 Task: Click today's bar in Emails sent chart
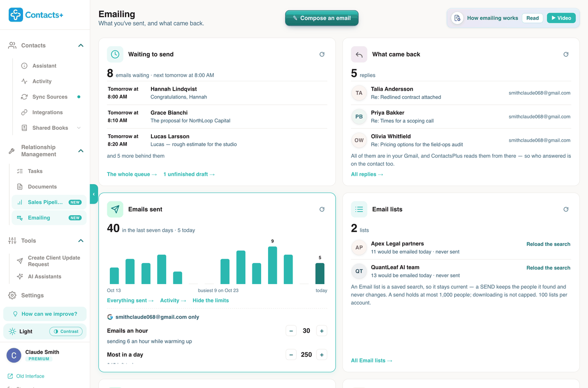[320, 273]
